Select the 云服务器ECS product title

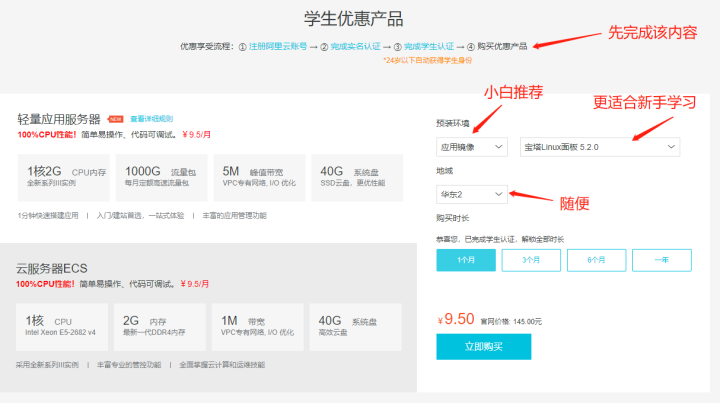point(51,269)
